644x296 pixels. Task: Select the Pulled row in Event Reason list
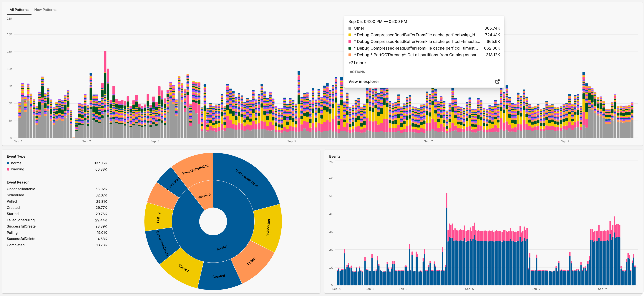coord(57,201)
